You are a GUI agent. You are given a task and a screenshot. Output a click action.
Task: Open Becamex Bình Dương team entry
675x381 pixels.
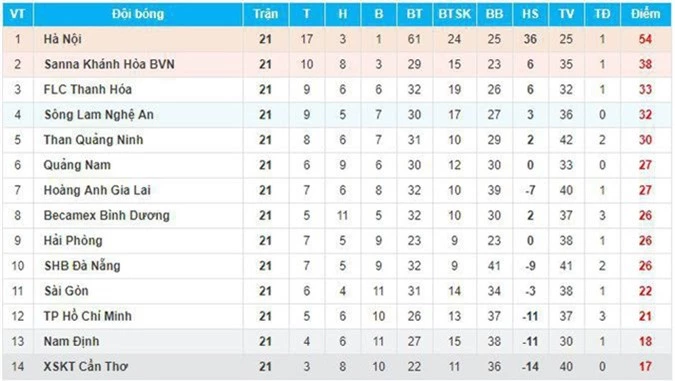(x=107, y=215)
